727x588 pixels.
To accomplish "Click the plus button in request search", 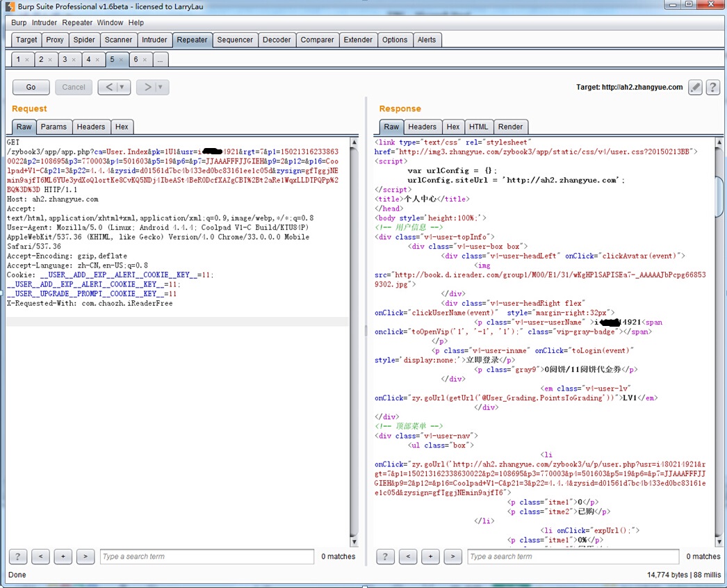I will [63, 556].
